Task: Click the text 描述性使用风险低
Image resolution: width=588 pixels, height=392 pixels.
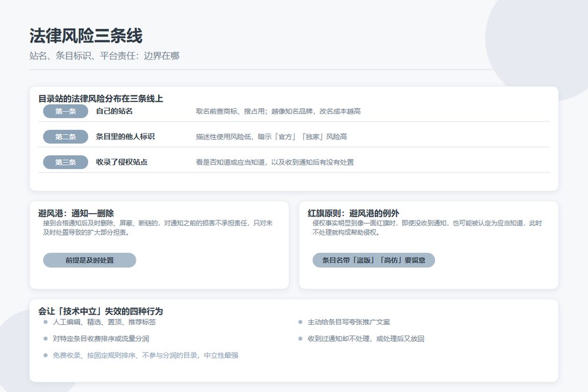Action: [223, 137]
